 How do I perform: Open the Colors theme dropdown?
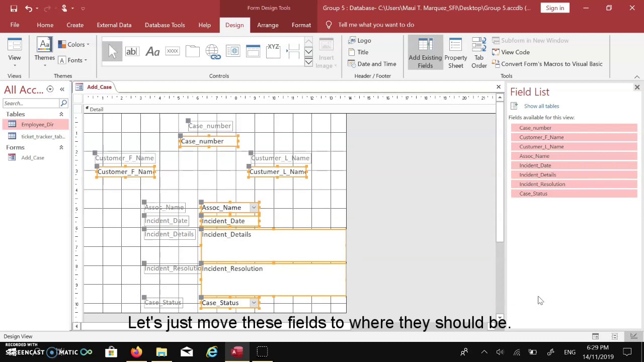73,44
